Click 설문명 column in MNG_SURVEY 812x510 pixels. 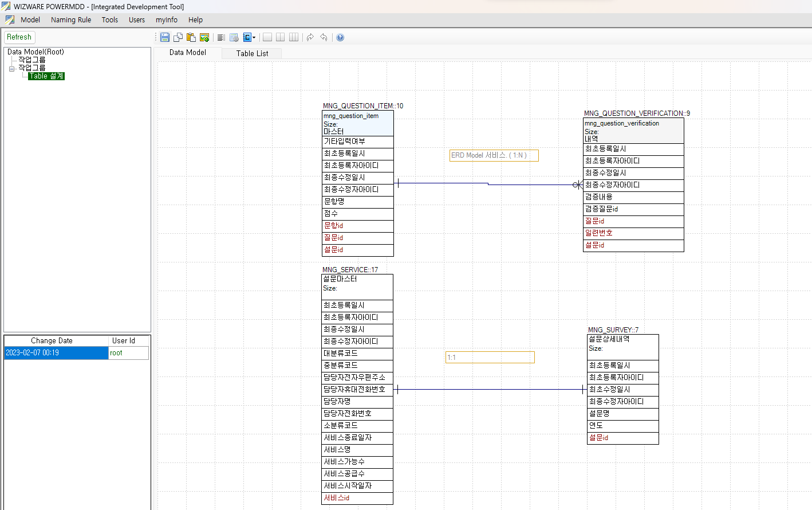coord(623,414)
